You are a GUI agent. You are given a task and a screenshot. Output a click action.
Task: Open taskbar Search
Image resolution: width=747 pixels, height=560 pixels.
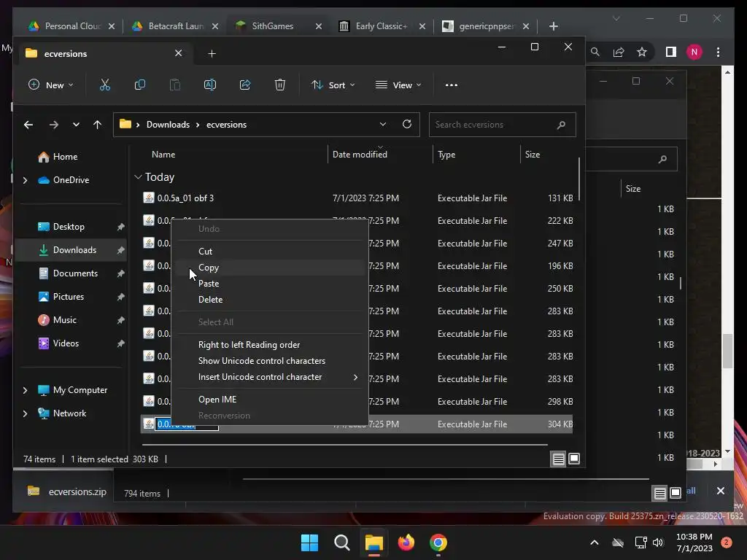[x=341, y=542]
